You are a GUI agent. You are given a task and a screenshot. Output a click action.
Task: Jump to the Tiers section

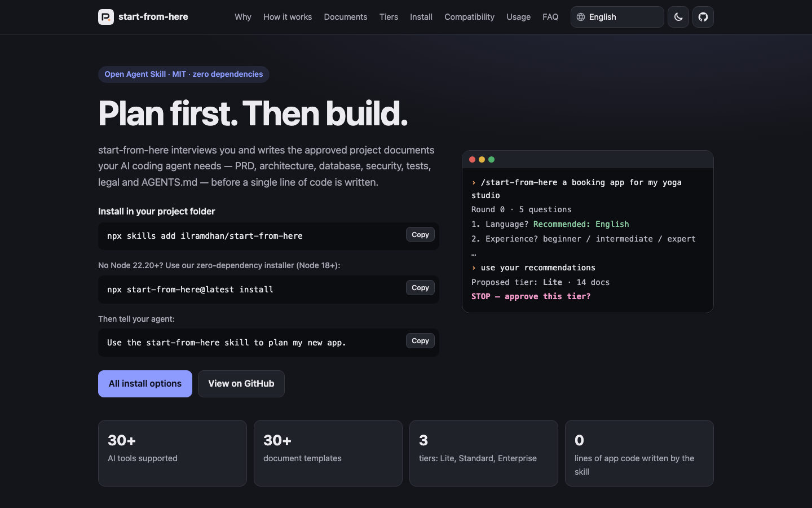coord(389,17)
